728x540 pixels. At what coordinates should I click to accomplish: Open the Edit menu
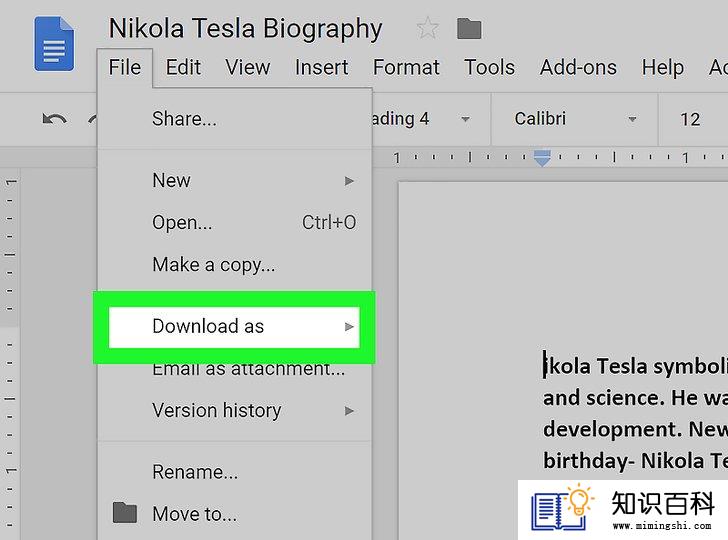coord(183,67)
